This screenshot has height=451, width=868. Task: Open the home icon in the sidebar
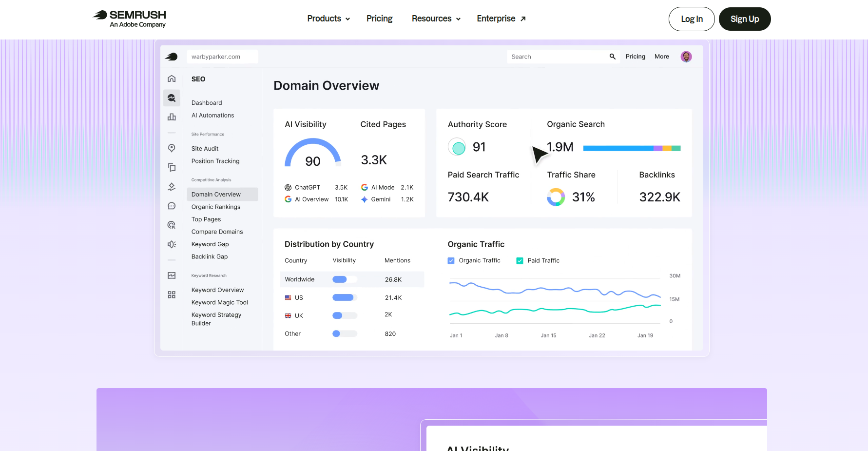click(x=172, y=78)
